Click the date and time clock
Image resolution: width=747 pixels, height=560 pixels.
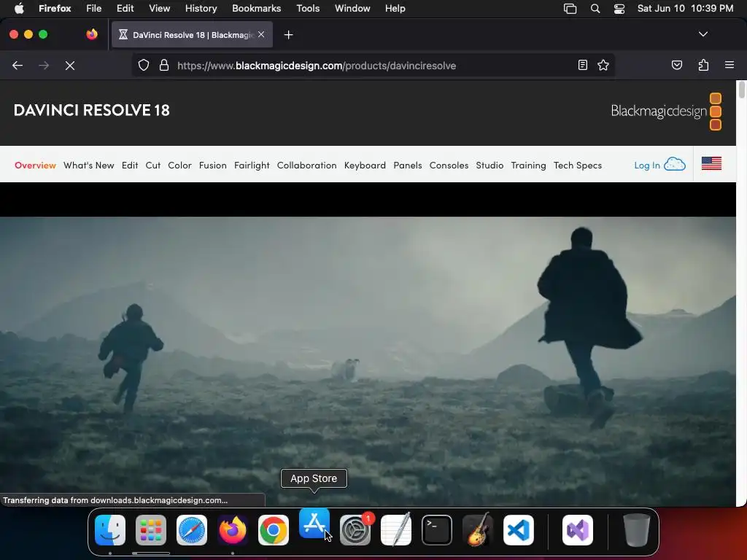685,9
